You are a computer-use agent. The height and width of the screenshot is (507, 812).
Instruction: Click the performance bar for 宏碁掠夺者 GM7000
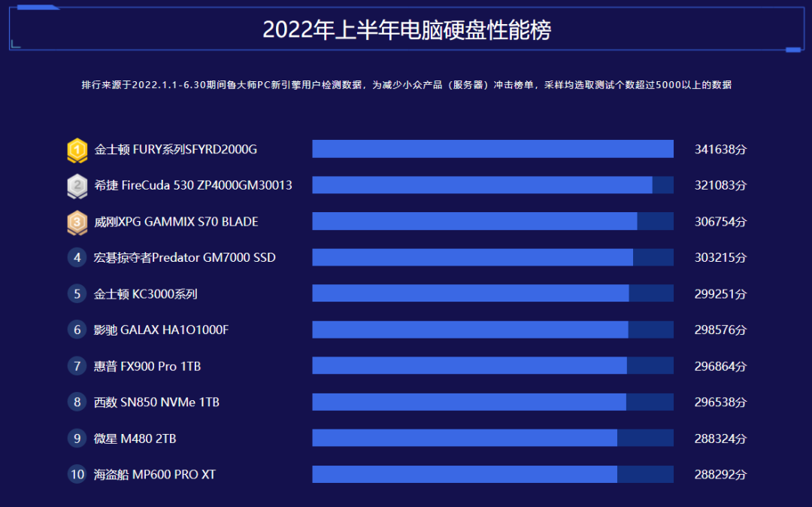[493, 257]
